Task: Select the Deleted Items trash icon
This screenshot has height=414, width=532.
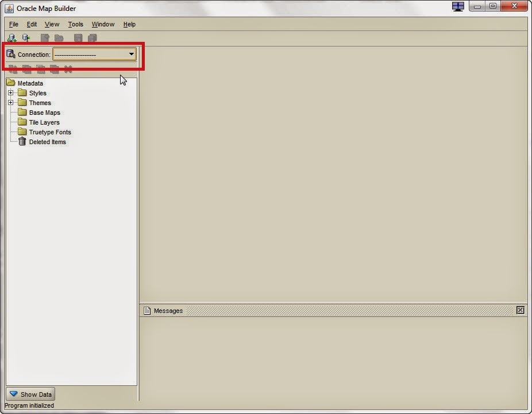Action: point(22,142)
